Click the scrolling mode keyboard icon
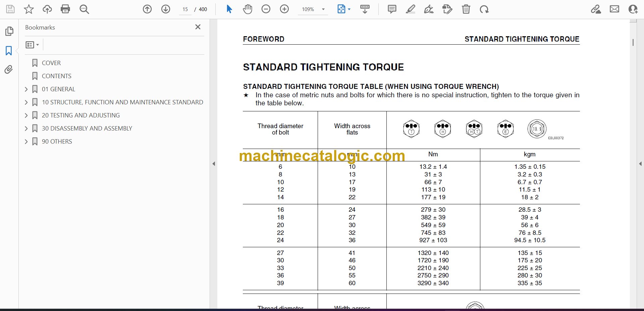 coord(365,9)
